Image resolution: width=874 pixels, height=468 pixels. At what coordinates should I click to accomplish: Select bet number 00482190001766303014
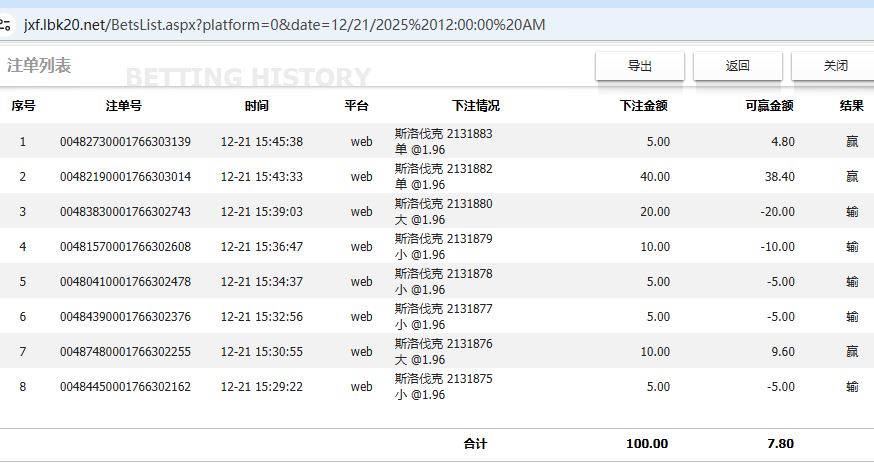(125, 177)
